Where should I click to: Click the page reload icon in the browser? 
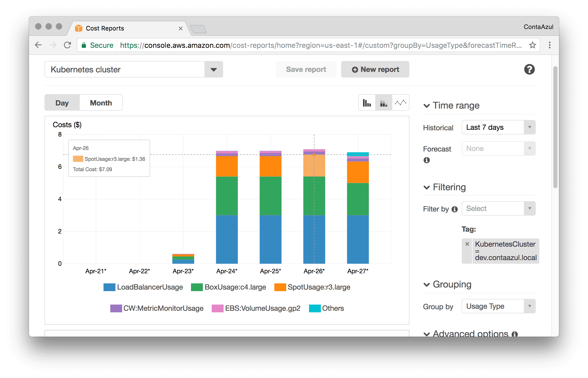(67, 45)
